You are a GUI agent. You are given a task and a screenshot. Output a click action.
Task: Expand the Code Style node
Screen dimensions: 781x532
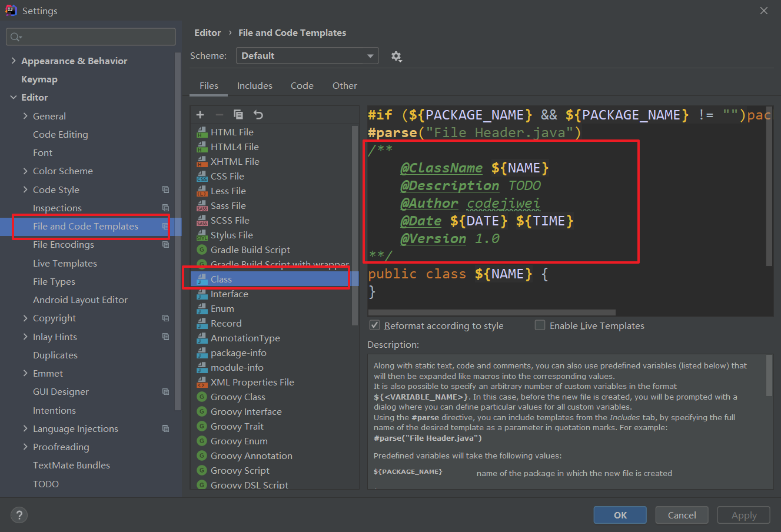point(25,189)
